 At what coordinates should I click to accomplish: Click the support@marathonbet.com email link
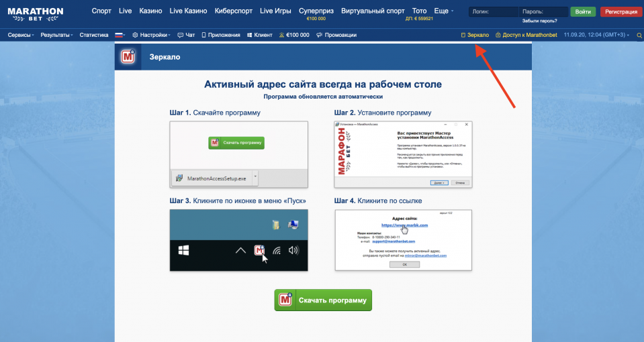tap(394, 241)
